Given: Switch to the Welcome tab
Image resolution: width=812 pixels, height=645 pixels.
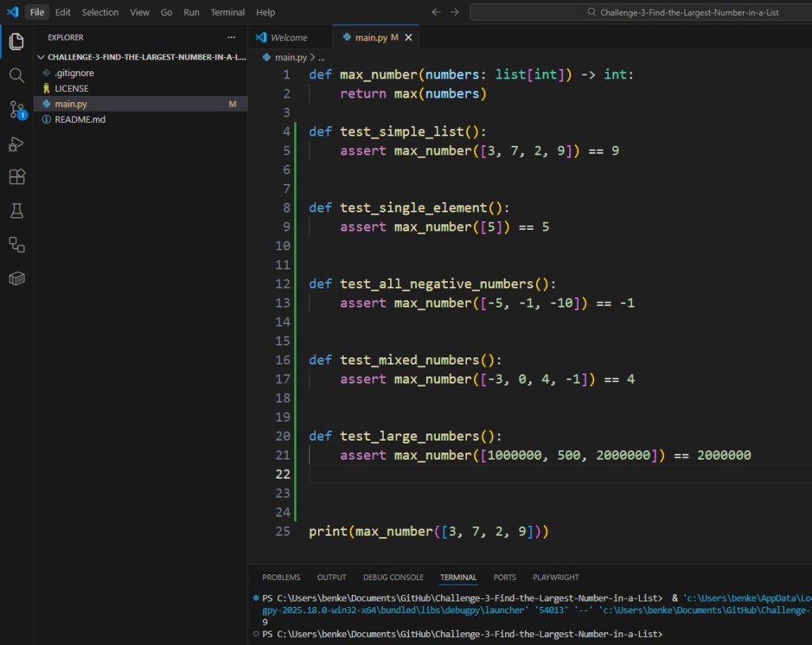Looking at the screenshot, I should pyautogui.click(x=291, y=36).
